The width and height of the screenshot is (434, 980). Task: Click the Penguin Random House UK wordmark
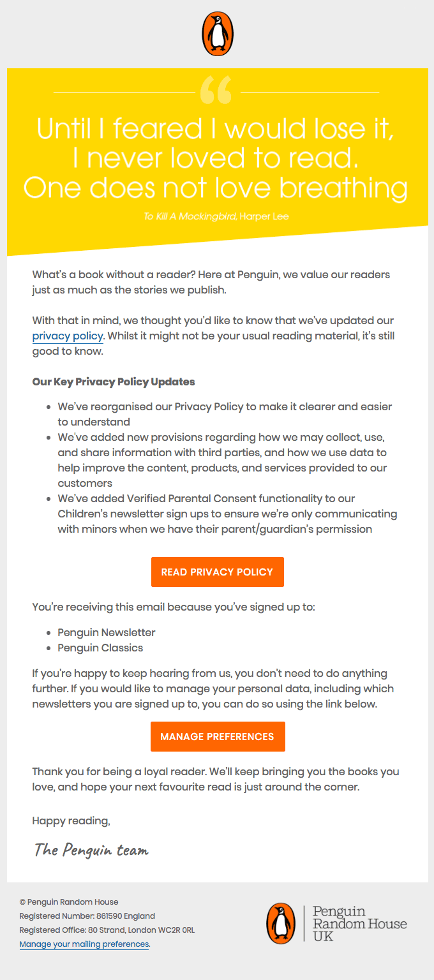pos(359,923)
